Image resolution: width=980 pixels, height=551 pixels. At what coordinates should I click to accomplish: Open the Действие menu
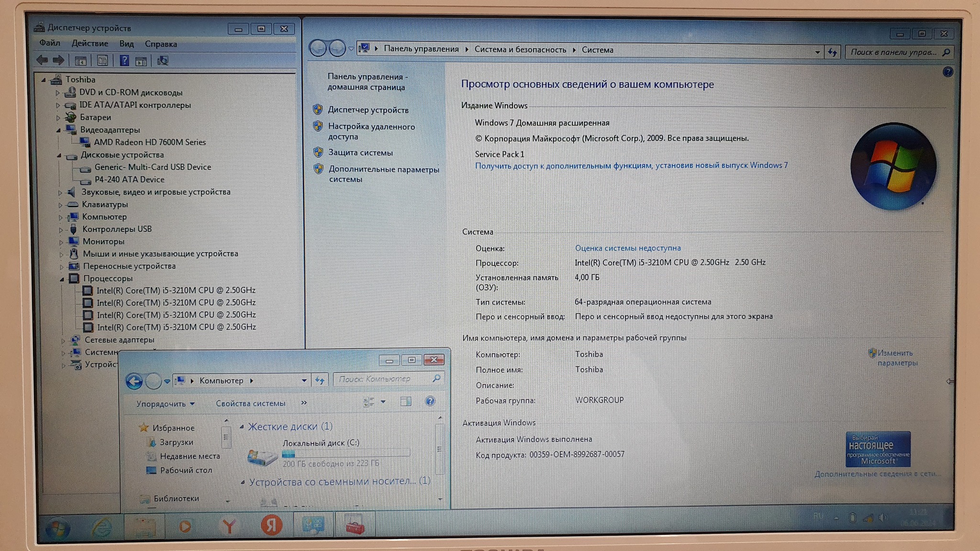pyautogui.click(x=89, y=44)
